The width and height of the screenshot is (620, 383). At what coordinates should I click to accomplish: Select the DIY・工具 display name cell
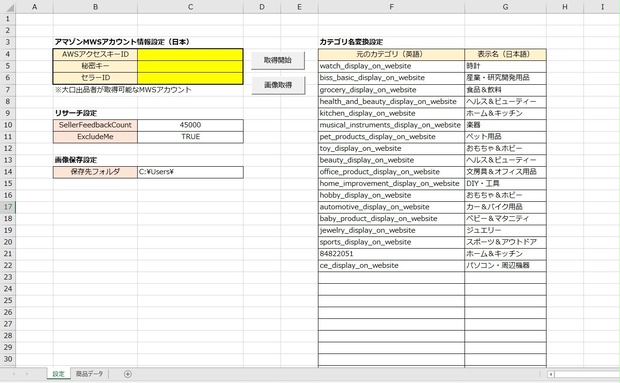point(505,183)
